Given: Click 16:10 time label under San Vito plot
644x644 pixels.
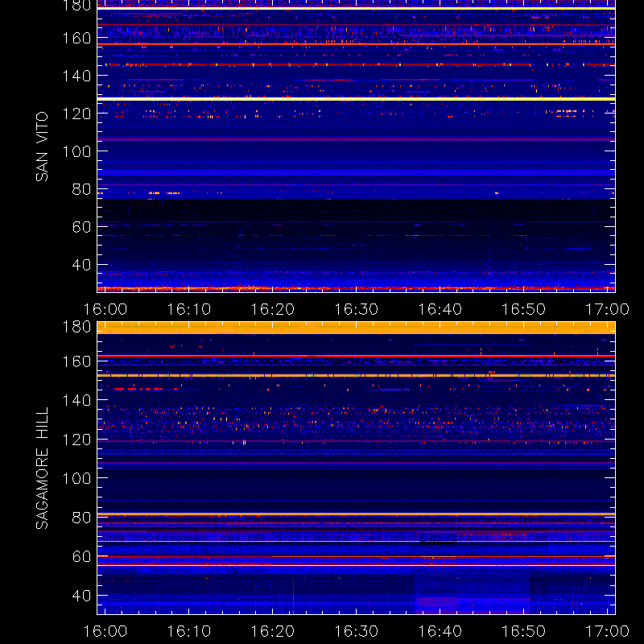Looking at the screenshot, I should point(189,309).
